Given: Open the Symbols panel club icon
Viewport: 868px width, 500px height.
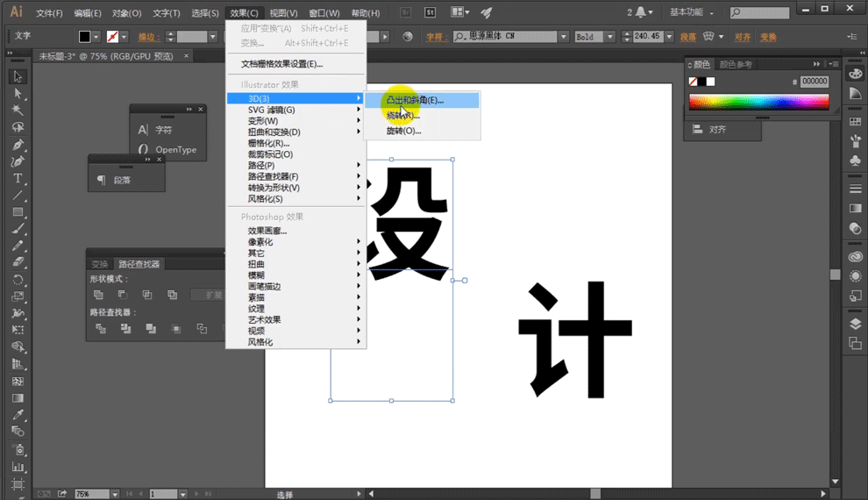Looking at the screenshot, I should click(x=855, y=160).
